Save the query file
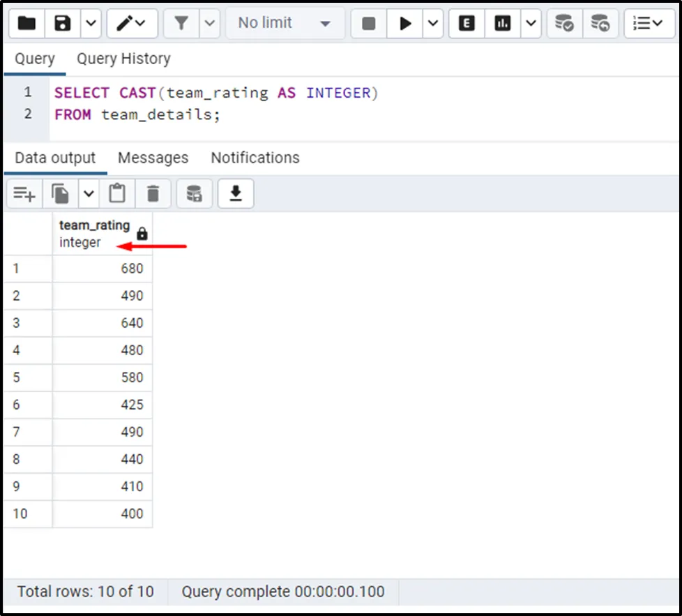This screenshot has height=616, width=682. [63, 23]
